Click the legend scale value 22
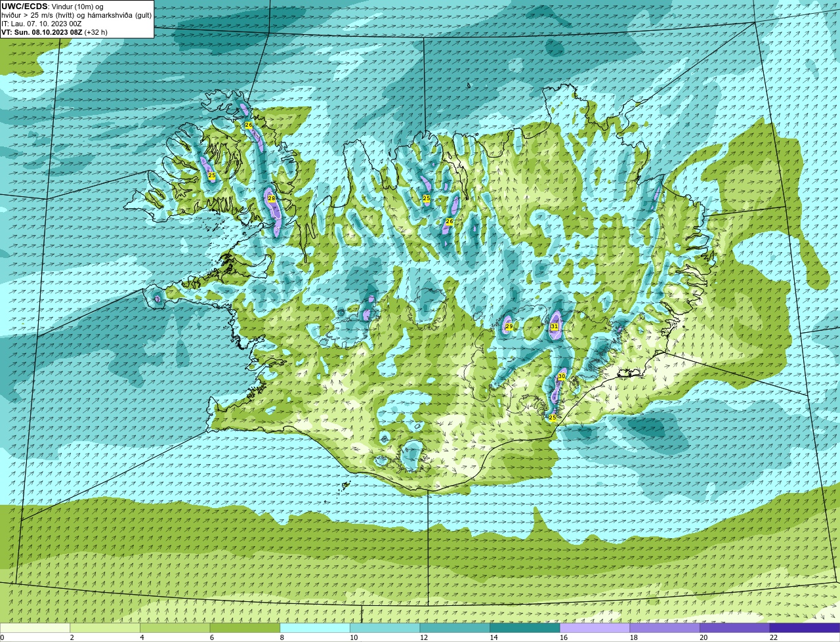Viewport: 840px width, 642px height. coord(774,637)
